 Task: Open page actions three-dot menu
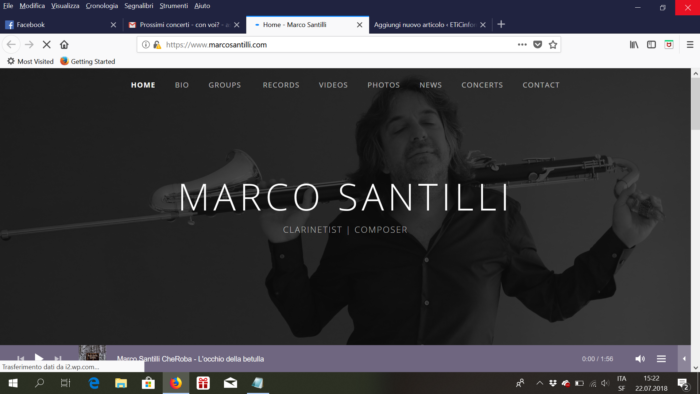(522, 45)
